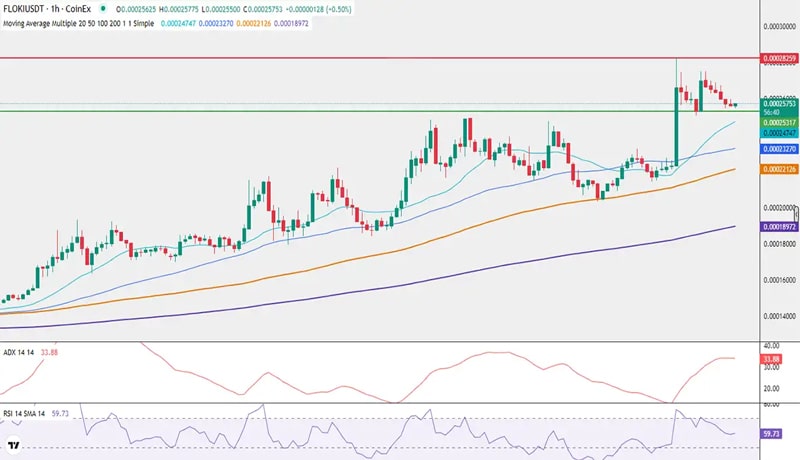
Task: Click the green 0.00025317 price axis label
Action: (x=779, y=123)
